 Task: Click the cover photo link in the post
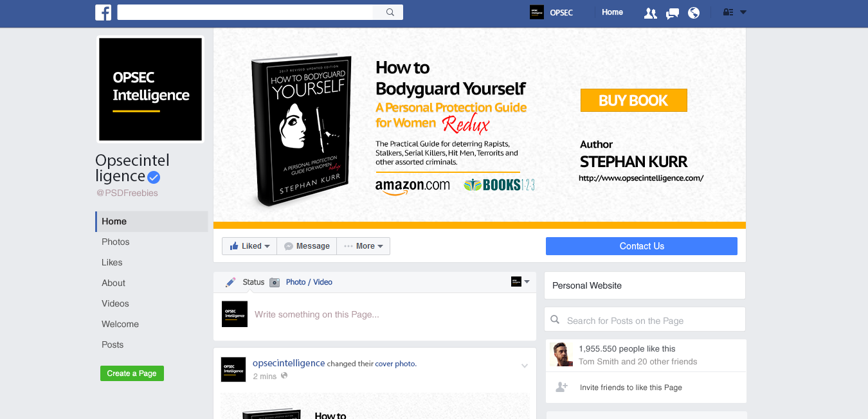[x=395, y=363]
